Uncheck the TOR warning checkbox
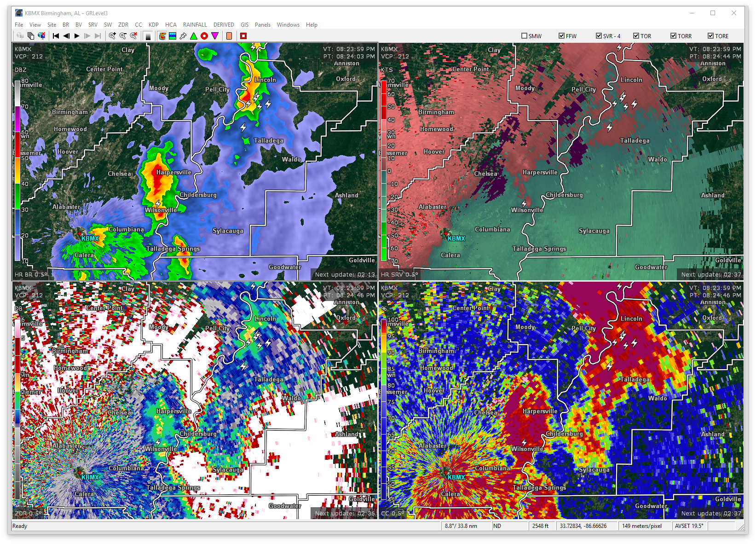Viewport: 756px width, 544px height. tap(635, 35)
